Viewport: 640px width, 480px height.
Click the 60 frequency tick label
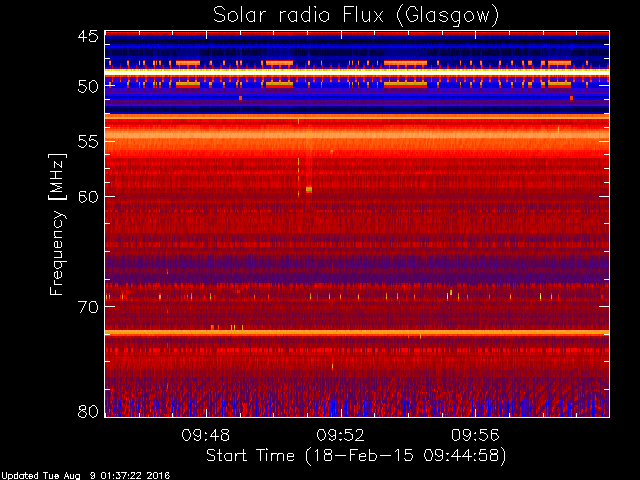pos(88,197)
